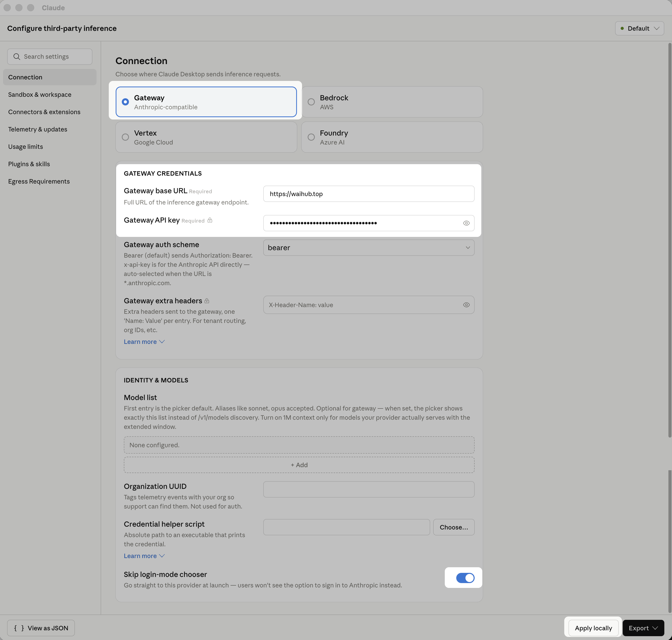Viewport: 672px width, 640px height.
Task: Open the Egress Requirements section
Action: coord(50,182)
